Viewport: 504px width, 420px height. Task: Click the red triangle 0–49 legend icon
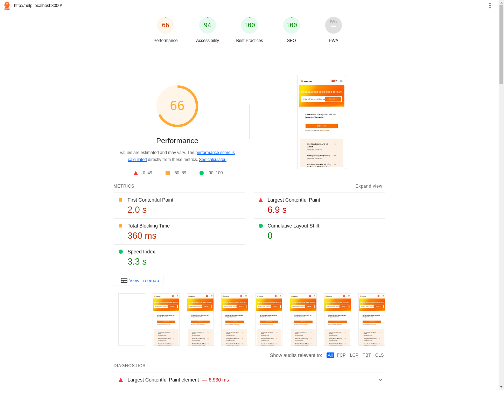[136, 173]
